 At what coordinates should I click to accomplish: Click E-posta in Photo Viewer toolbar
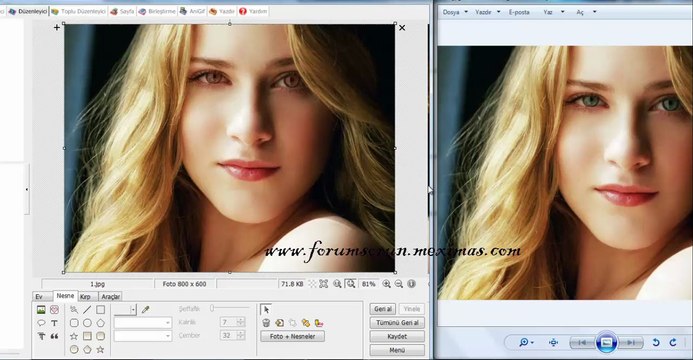[519, 12]
